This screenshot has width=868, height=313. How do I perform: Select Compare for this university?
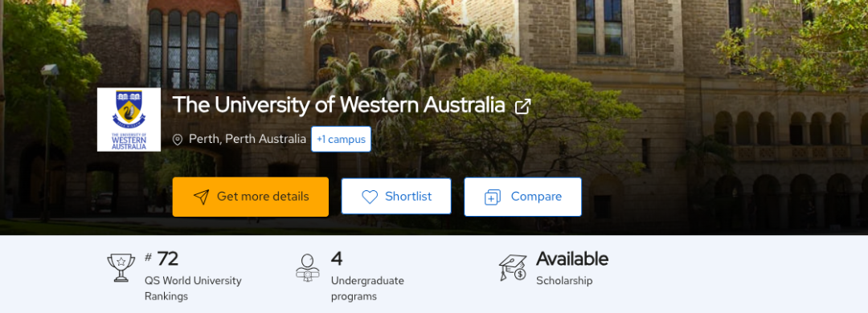tap(522, 197)
